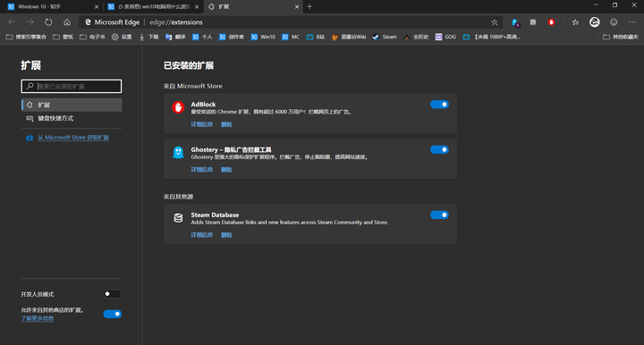Turn off allow extensions from other stores
644x345 pixels.
(x=112, y=314)
